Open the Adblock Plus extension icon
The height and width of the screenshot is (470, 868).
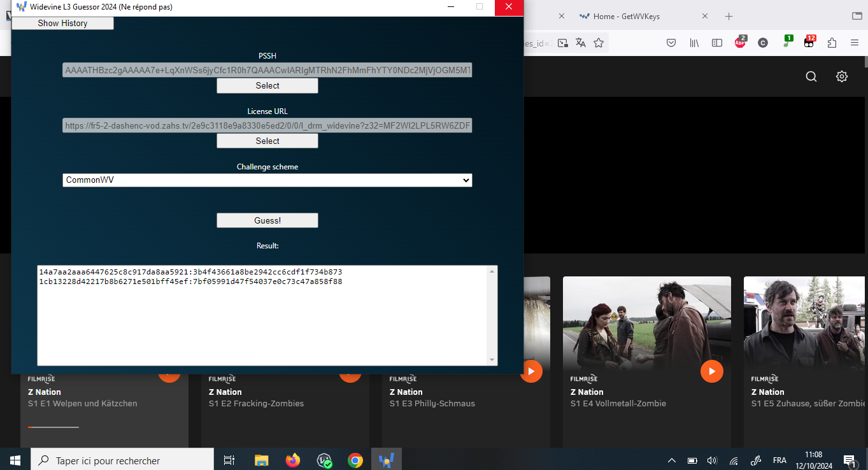coord(740,42)
